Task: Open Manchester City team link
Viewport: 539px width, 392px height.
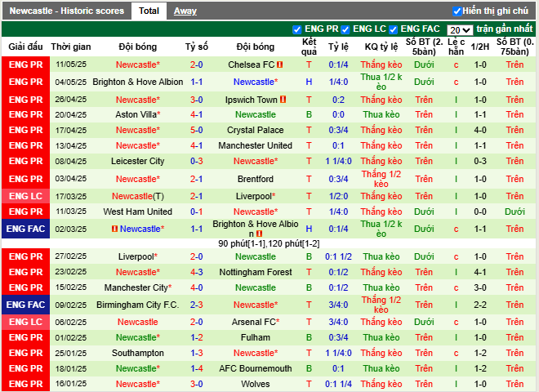Action: (x=138, y=287)
